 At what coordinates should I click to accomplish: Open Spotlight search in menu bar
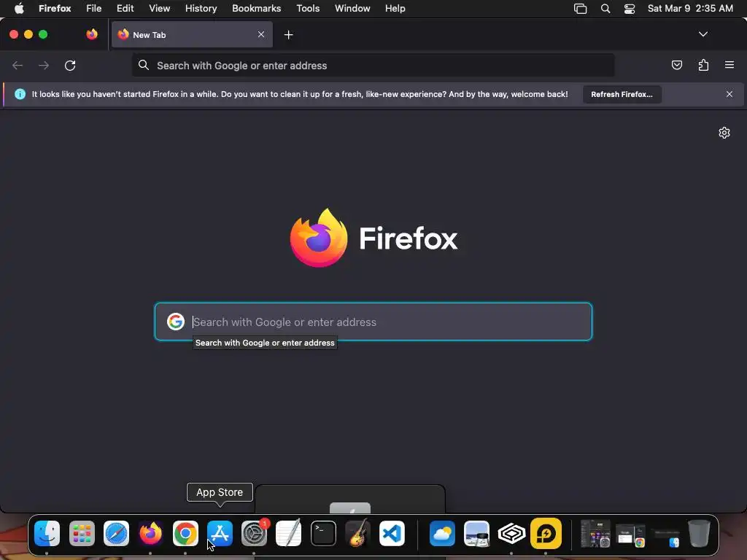[x=605, y=8]
